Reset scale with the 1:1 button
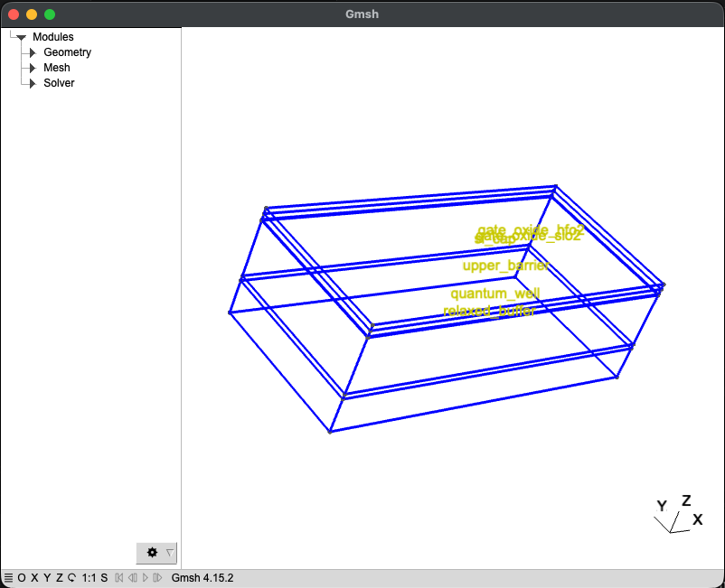This screenshot has width=725, height=588. (89, 578)
